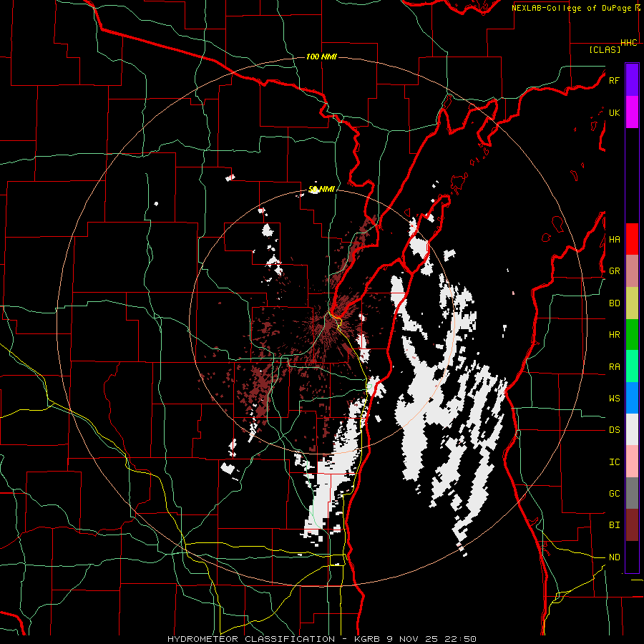Click the BI brown legend swatch
This screenshot has width=644, height=644.
pos(632,525)
